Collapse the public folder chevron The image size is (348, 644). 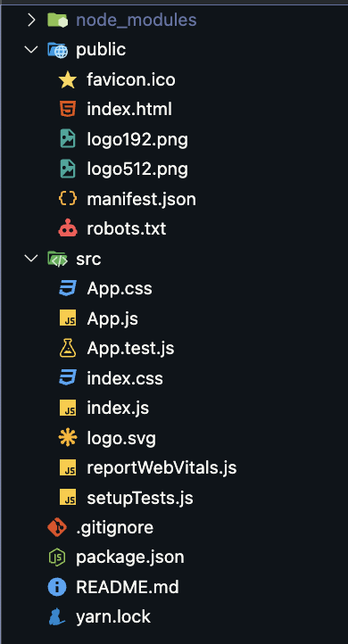pos(31,50)
